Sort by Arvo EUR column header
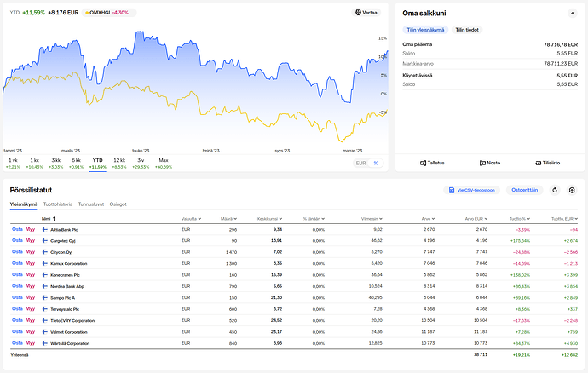The width and height of the screenshot is (588, 373). [x=476, y=219]
